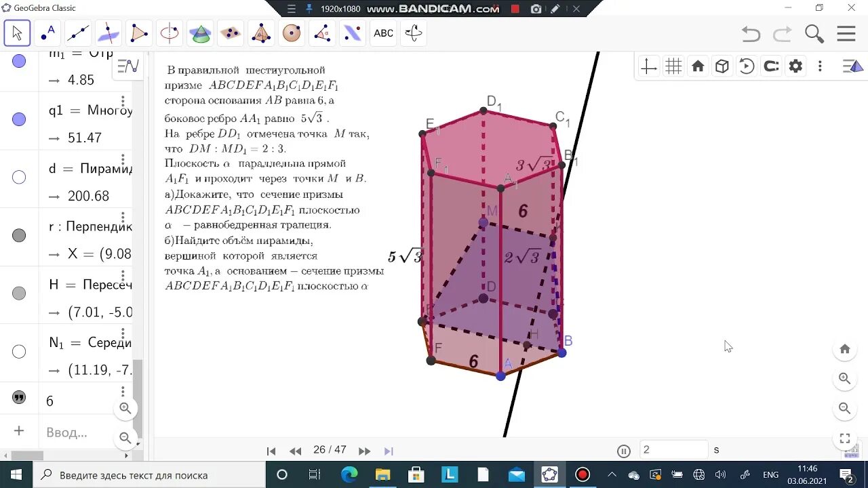Open Windows Start menu
The height and width of the screenshot is (488, 868).
pyautogui.click(x=16, y=474)
